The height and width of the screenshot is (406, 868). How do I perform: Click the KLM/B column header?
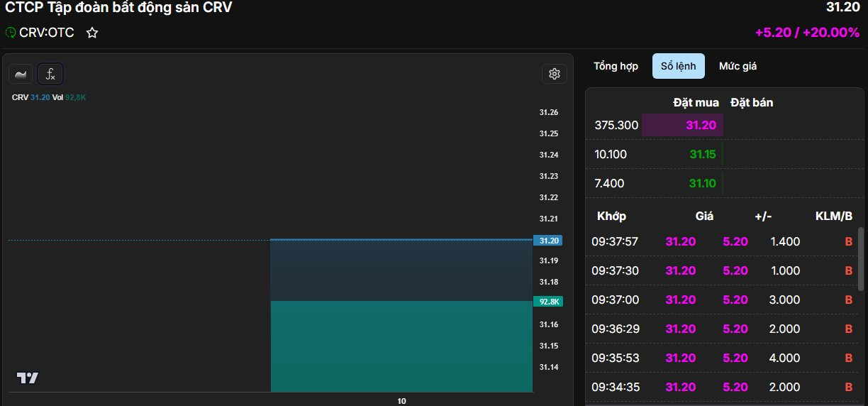[x=833, y=216]
